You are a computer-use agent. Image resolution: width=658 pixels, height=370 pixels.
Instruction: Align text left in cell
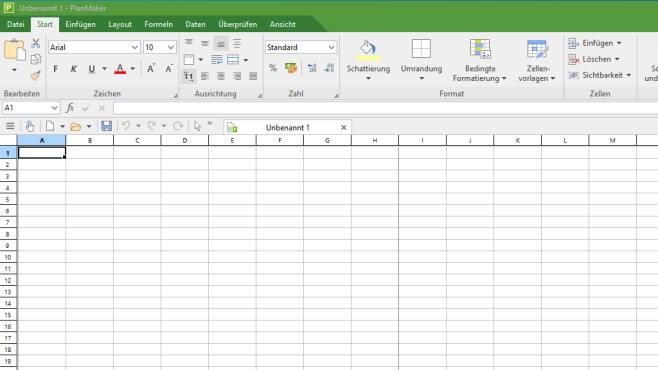(x=205, y=76)
